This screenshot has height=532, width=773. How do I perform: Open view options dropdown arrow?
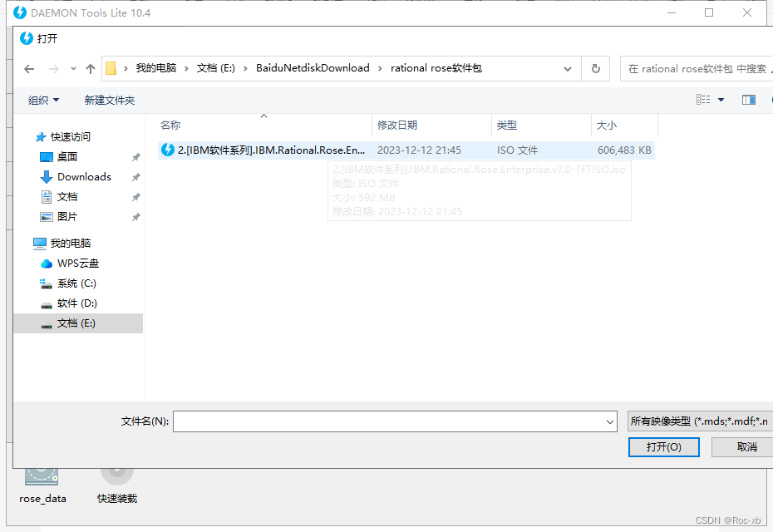coord(721,100)
